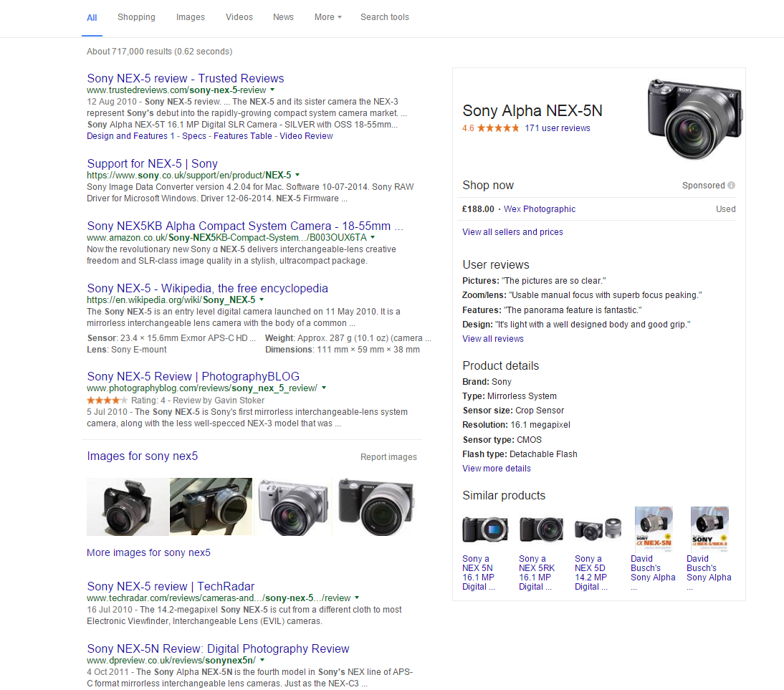Click View all reviews link
784x690 pixels.
493,338
